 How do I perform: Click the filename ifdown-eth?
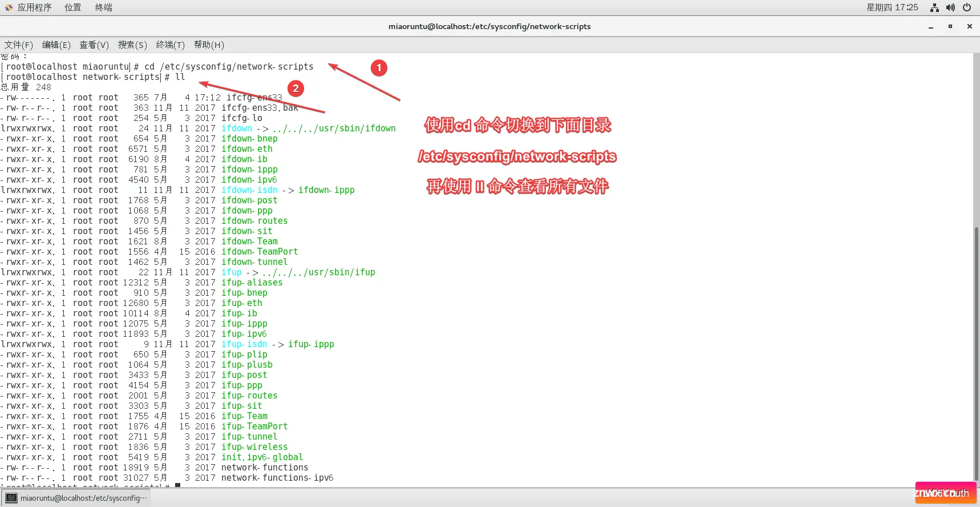click(x=247, y=149)
